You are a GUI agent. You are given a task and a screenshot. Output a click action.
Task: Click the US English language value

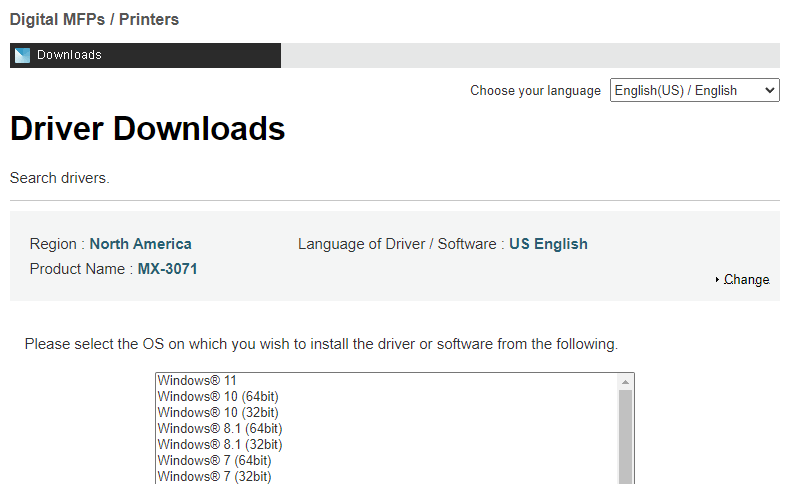548,244
